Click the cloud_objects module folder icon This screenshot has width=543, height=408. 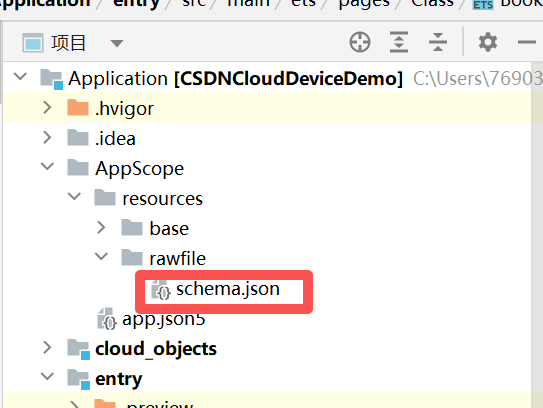pyautogui.click(x=79, y=349)
